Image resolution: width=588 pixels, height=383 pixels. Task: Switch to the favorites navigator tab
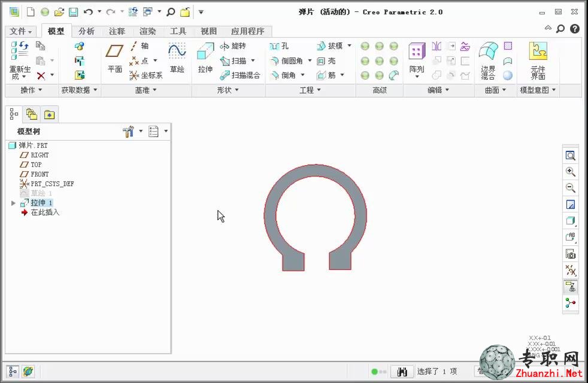click(x=50, y=114)
